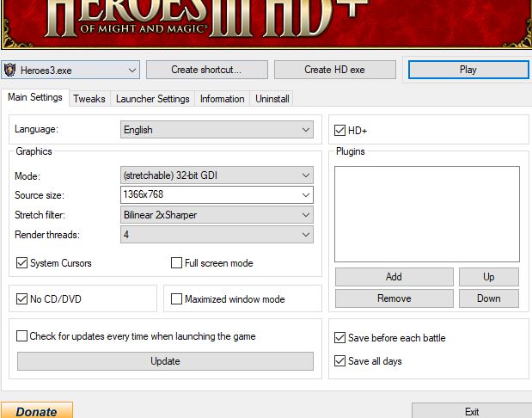
Task: Open the Stretch filter dropdown
Action: coord(217,215)
